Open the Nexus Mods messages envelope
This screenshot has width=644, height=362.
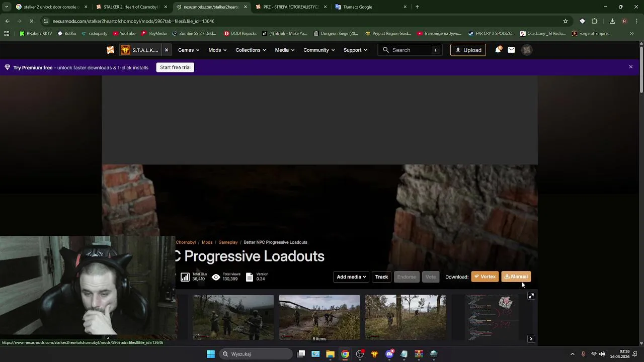[x=511, y=50]
